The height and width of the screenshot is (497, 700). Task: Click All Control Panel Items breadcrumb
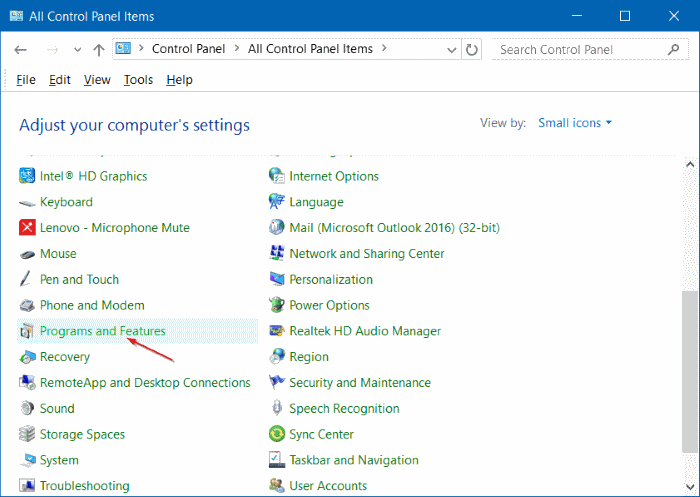310,49
